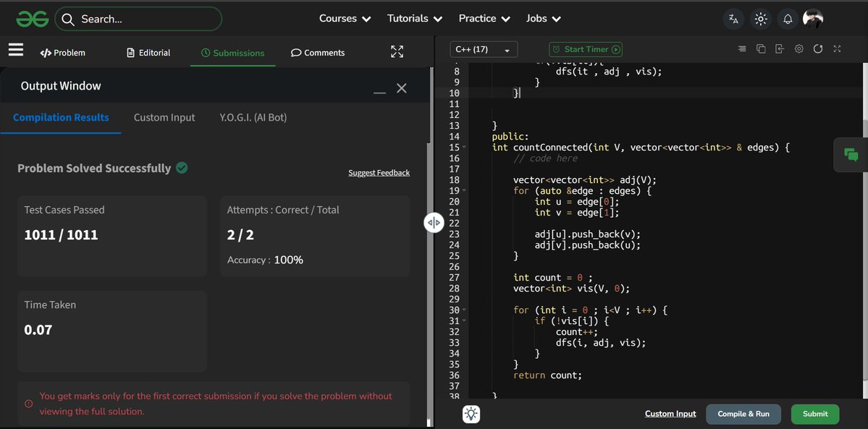Switch to the Submissions tab
868x429 pixels.
coord(232,53)
